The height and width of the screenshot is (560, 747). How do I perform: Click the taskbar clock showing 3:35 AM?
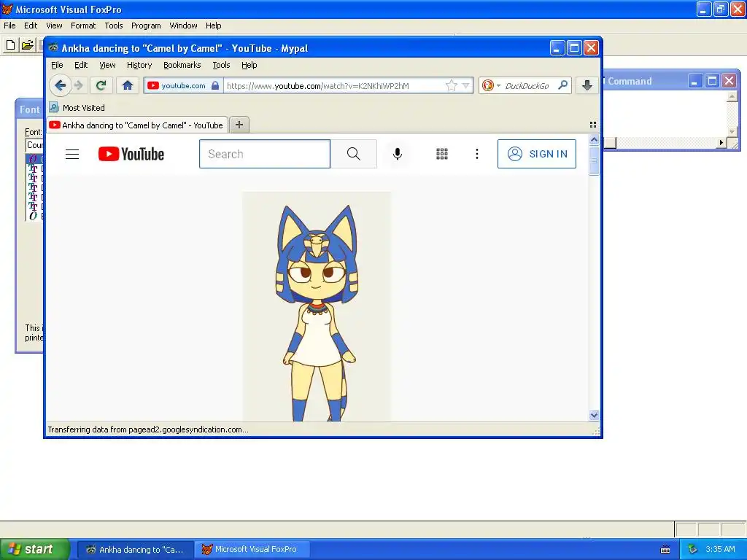720,549
